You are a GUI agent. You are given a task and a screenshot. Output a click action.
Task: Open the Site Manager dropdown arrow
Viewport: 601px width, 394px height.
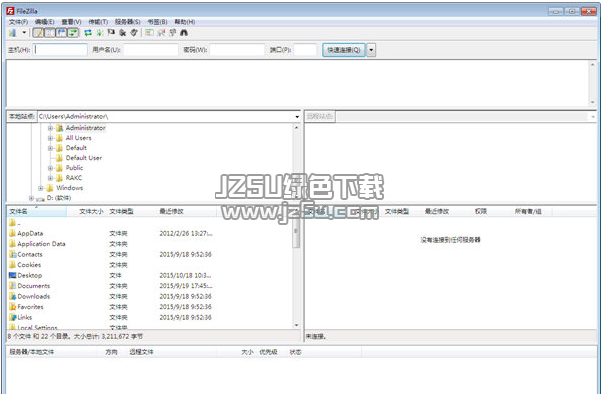pyautogui.click(x=24, y=33)
